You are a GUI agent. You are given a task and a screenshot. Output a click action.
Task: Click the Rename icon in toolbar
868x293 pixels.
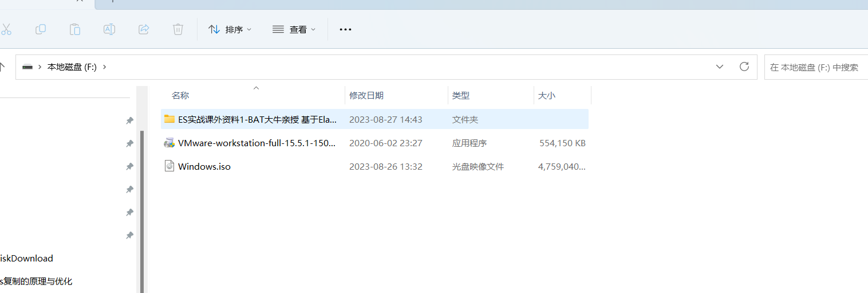pos(109,29)
